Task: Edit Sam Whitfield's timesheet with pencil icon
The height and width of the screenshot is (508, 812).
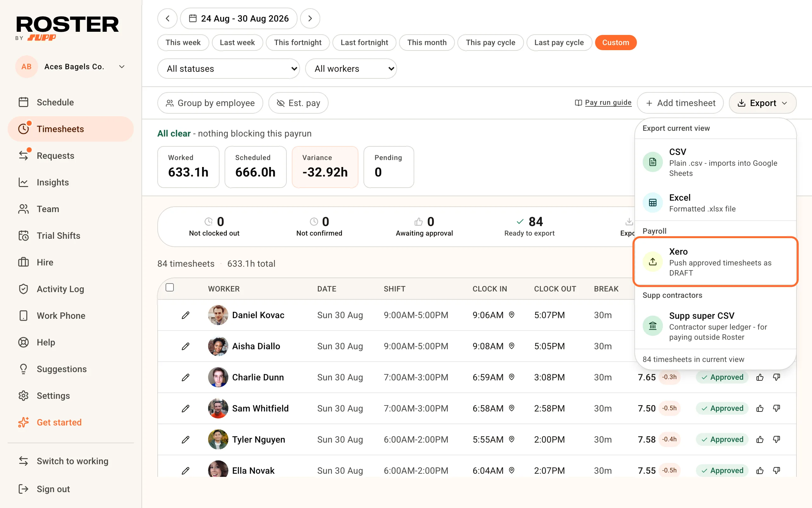Action: tap(186, 408)
